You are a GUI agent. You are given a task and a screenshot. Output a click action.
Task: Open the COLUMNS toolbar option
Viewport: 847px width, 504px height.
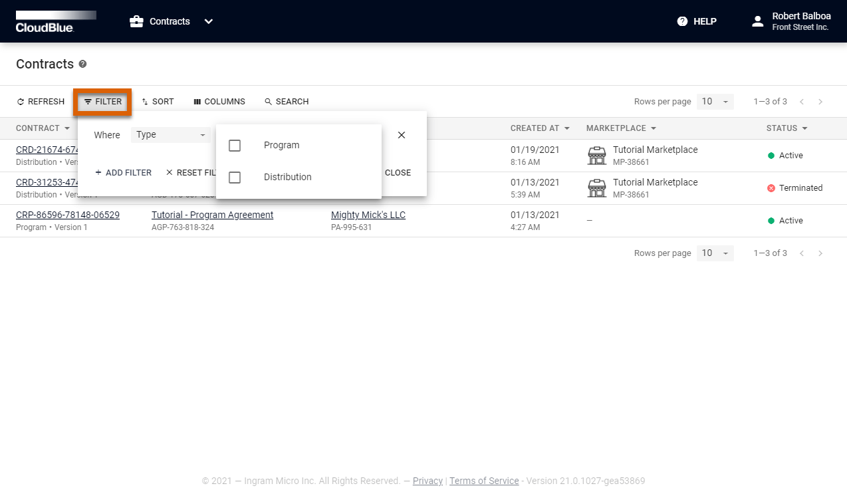click(219, 102)
